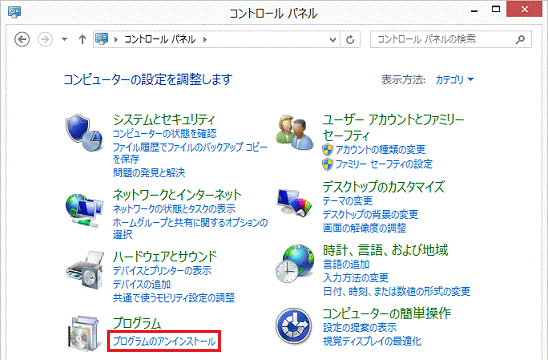Image resolution: width=548 pixels, height=360 pixels.
Task: Open 入力方法の変更 link
Action: pos(355,278)
